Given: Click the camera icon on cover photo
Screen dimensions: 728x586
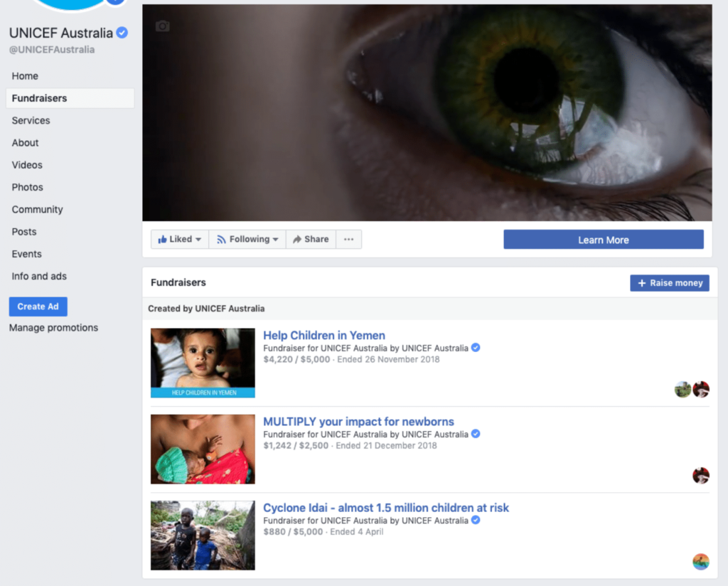Looking at the screenshot, I should click(x=162, y=26).
